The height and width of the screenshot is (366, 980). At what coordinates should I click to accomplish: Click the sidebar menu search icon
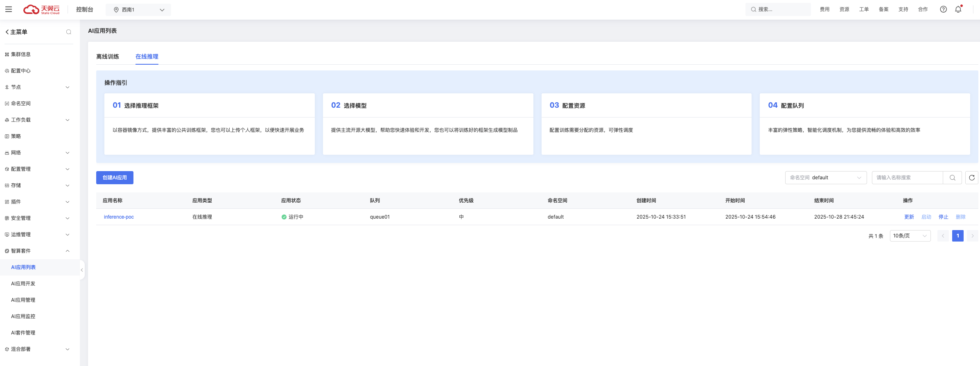point(69,32)
